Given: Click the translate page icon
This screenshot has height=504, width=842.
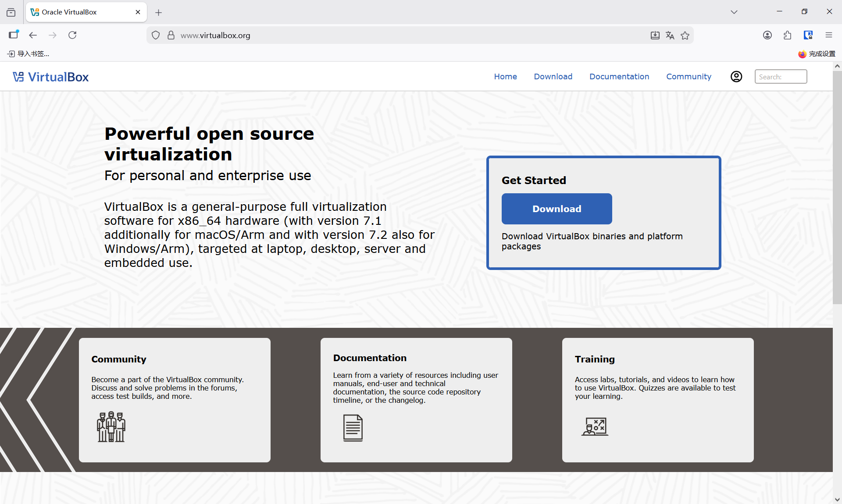Looking at the screenshot, I should [670, 35].
